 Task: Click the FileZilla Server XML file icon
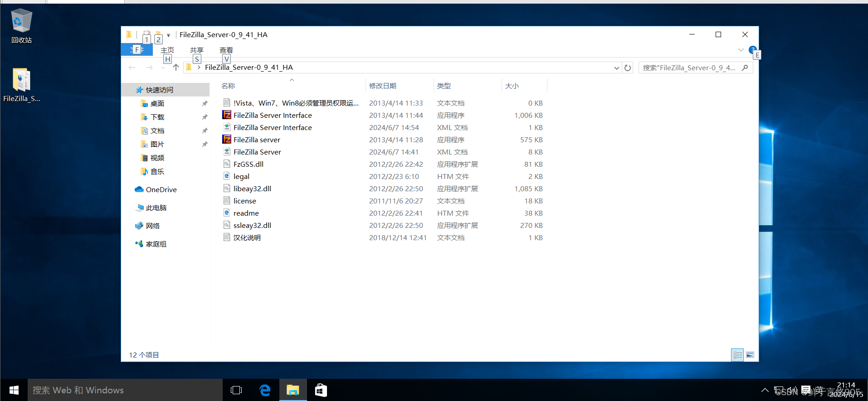point(227,152)
